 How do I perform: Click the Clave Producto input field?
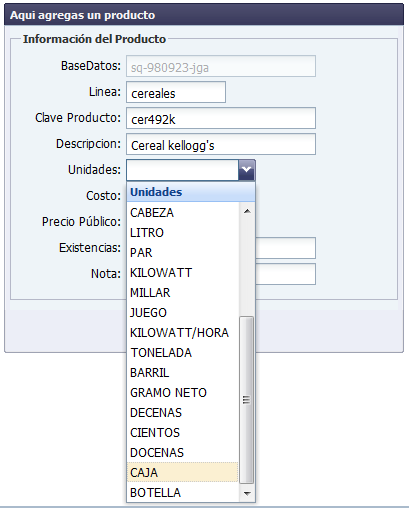pyautogui.click(x=221, y=118)
